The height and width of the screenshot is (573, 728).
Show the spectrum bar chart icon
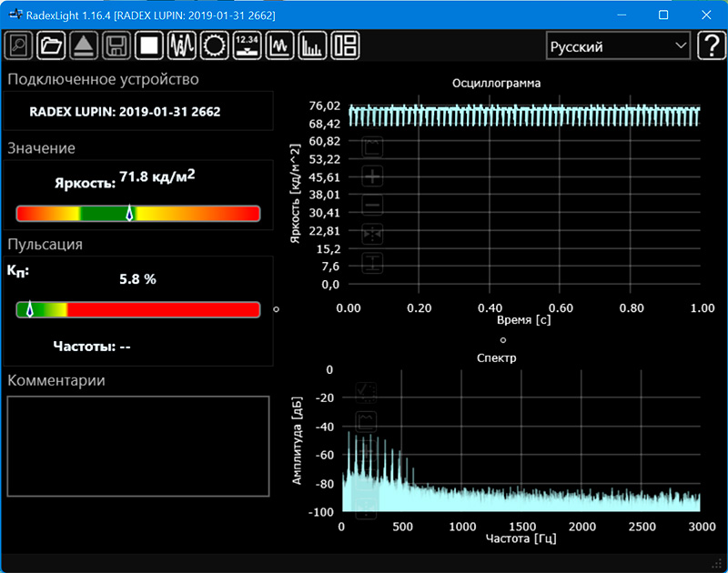313,45
